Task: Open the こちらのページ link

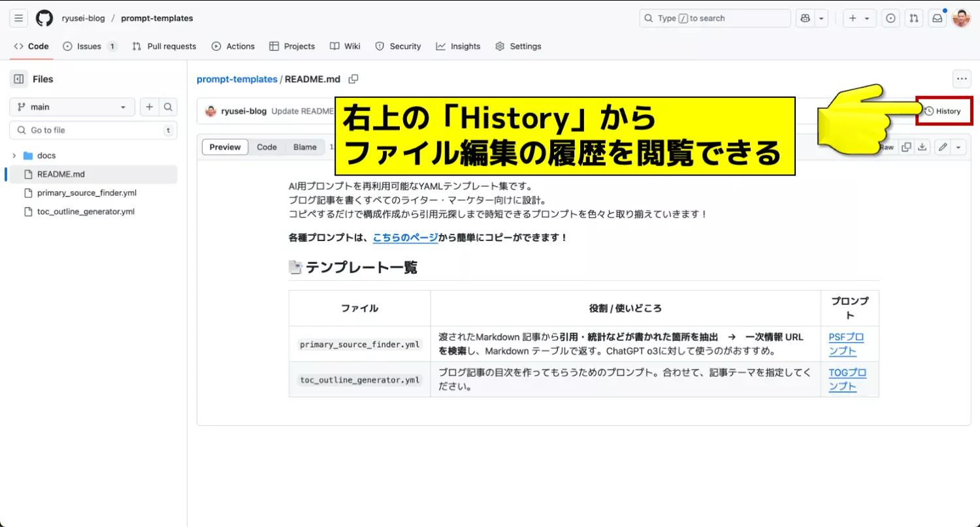Action: point(406,238)
